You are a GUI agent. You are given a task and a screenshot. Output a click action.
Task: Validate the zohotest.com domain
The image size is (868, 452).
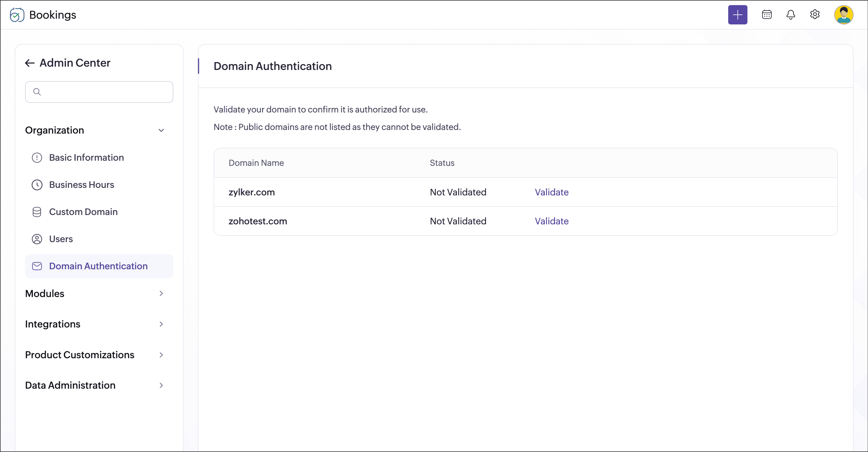(x=551, y=221)
